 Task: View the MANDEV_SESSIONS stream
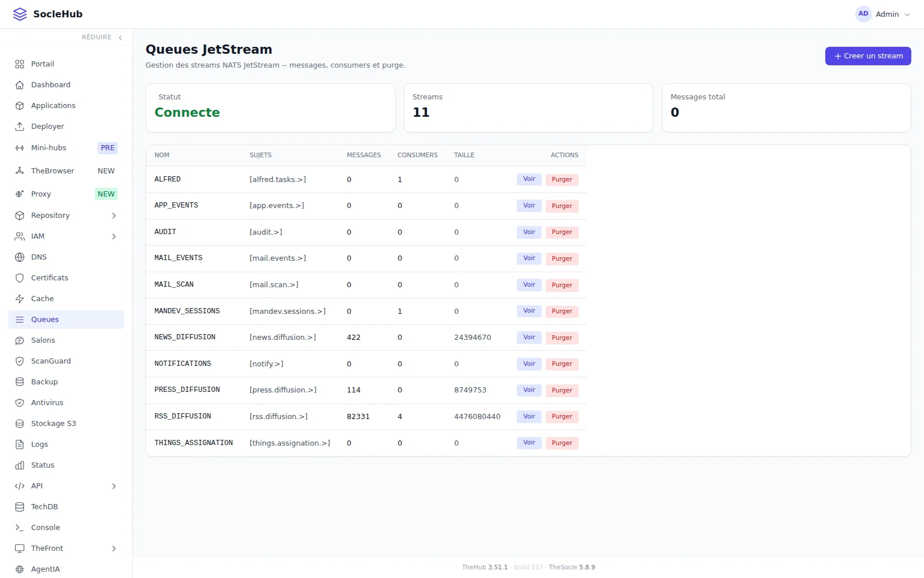529,311
